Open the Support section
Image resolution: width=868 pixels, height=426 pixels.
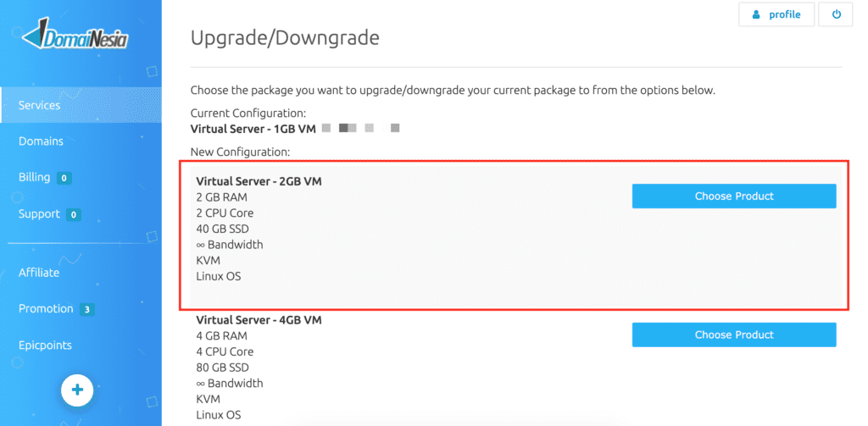point(39,214)
